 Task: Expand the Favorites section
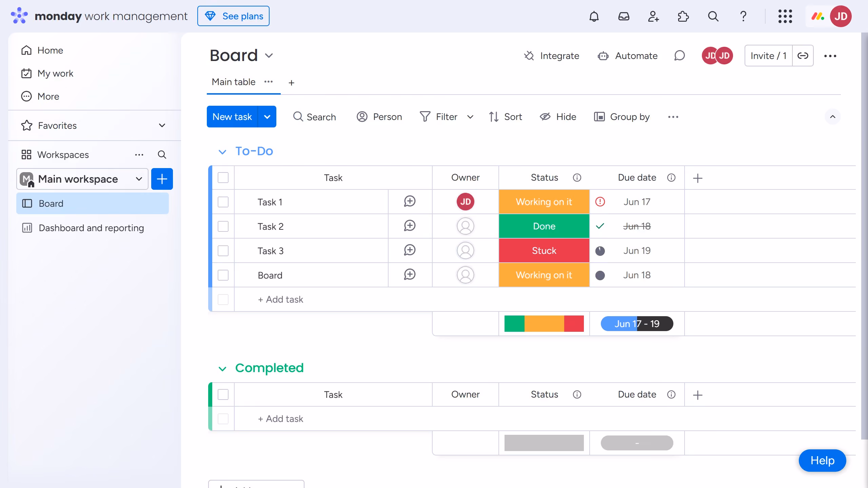coord(162,125)
